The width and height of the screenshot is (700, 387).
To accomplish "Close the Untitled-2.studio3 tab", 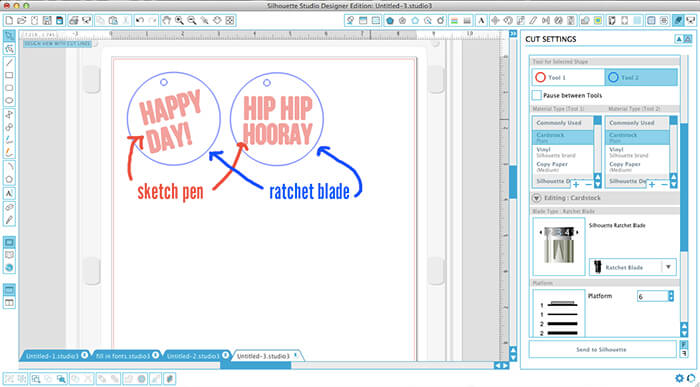I will pos(225,355).
